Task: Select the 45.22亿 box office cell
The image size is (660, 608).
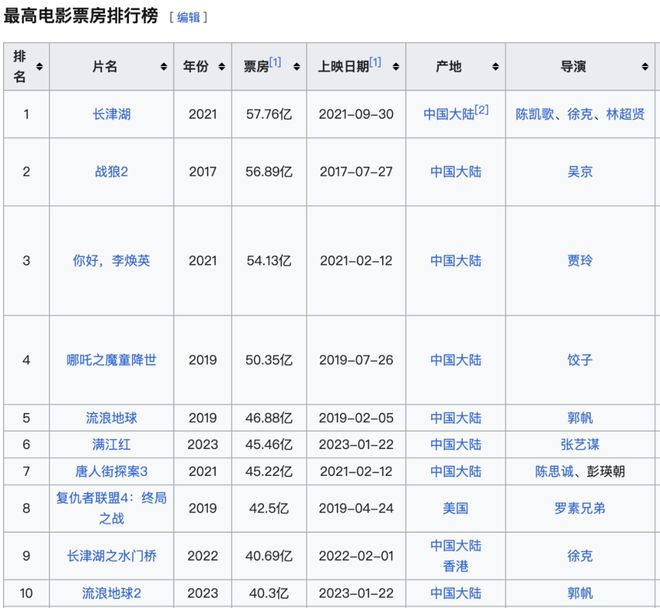Action: 269,472
